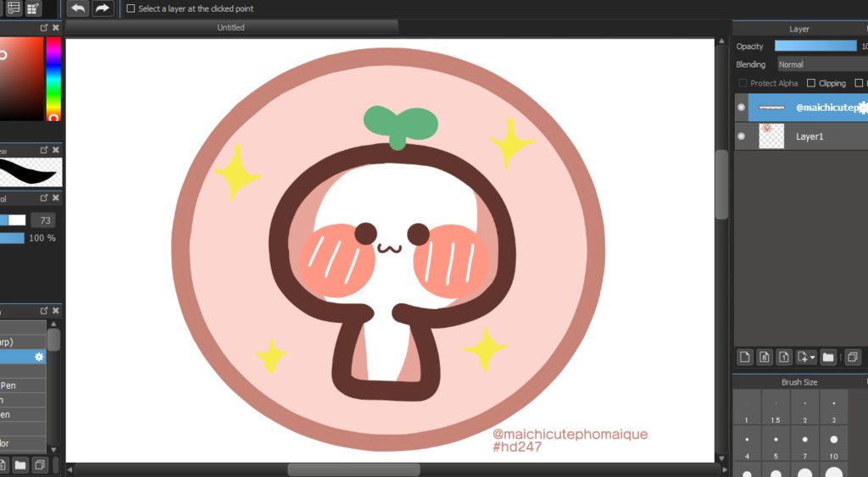Pop out the brush list panel
This screenshot has height=477, width=868.
click(44, 310)
